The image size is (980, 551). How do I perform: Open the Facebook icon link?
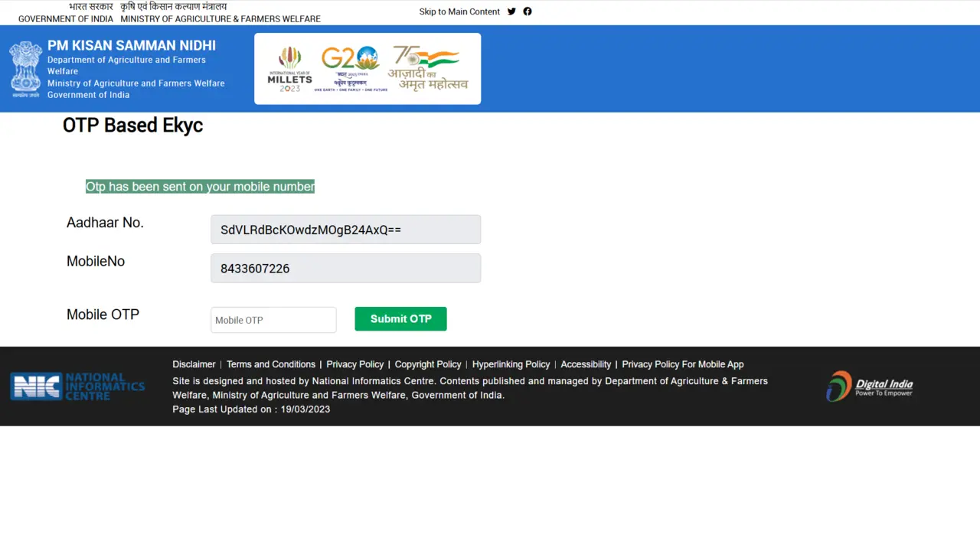coord(528,11)
